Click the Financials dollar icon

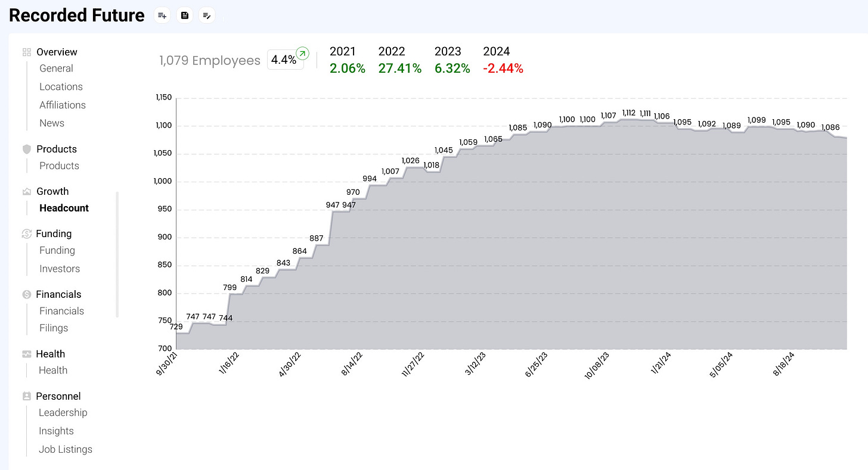click(x=26, y=294)
